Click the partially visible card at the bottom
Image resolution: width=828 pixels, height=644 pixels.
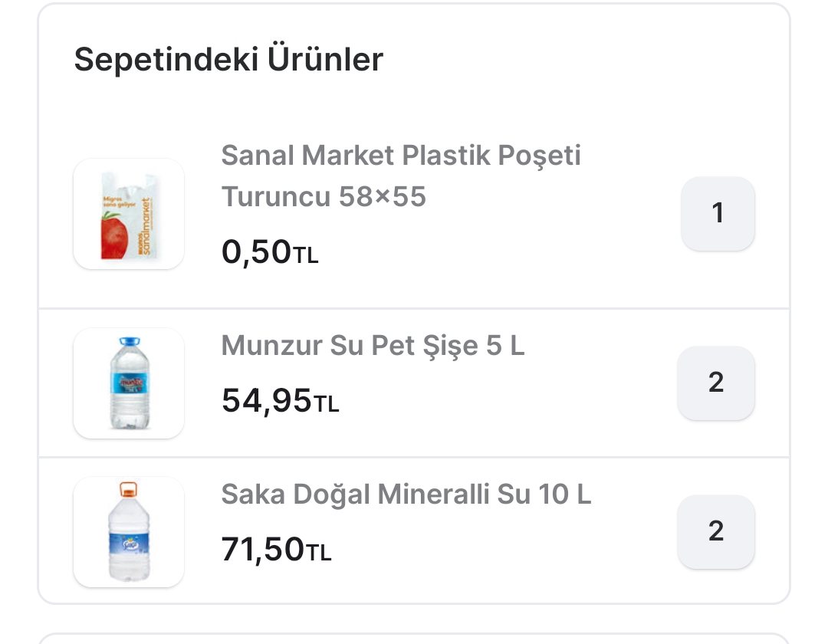tap(414, 638)
